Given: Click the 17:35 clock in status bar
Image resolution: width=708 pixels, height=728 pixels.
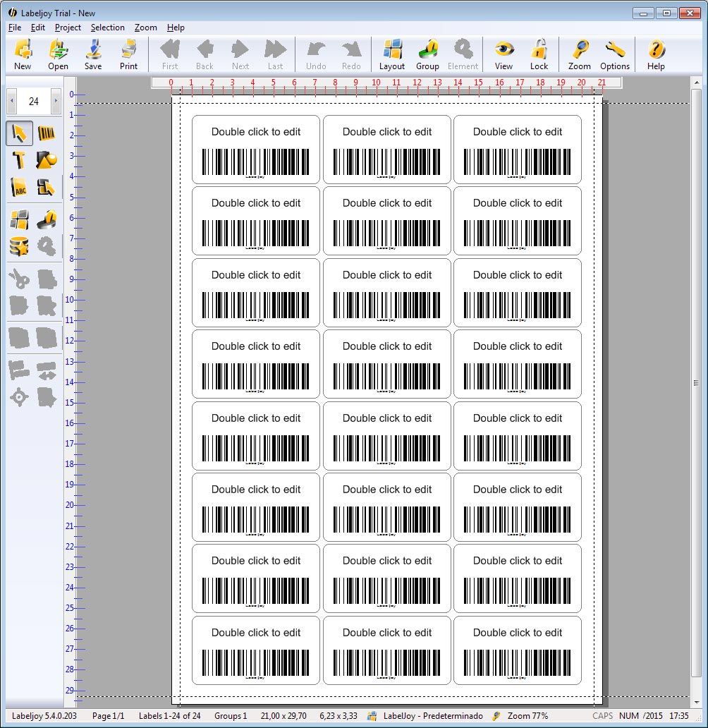Looking at the screenshot, I should (679, 716).
